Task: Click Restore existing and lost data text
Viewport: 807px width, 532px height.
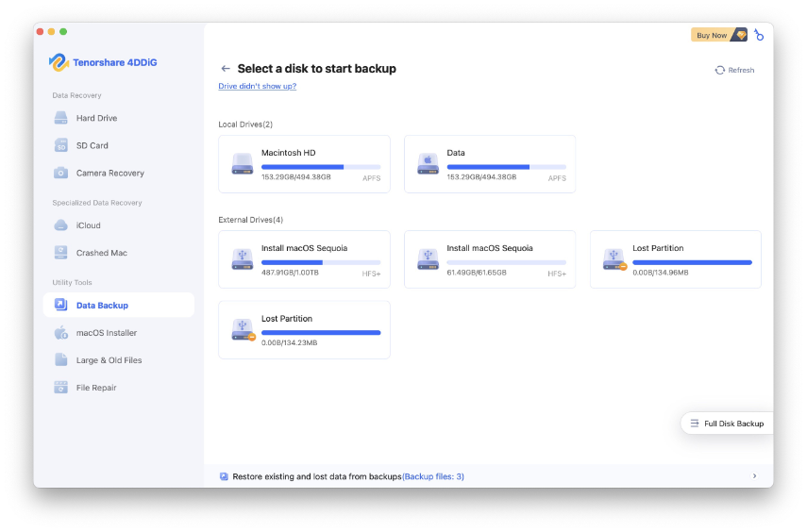Action: coord(317,476)
